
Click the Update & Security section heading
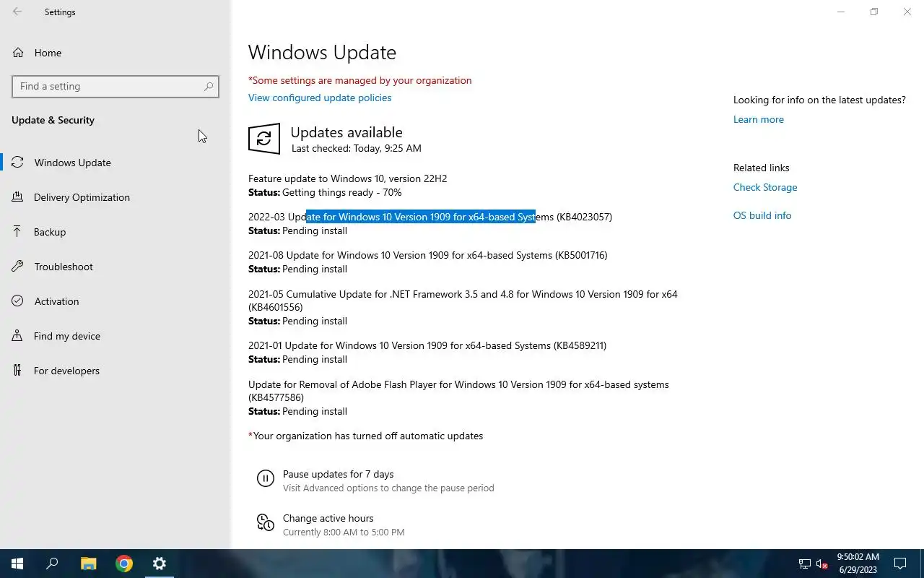[53, 120]
